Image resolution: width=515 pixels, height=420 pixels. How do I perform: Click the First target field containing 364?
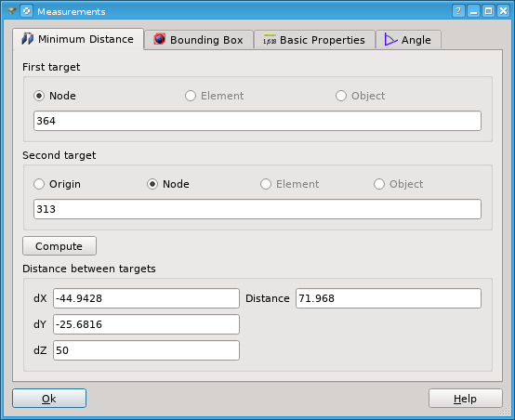click(x=257, y=121)
